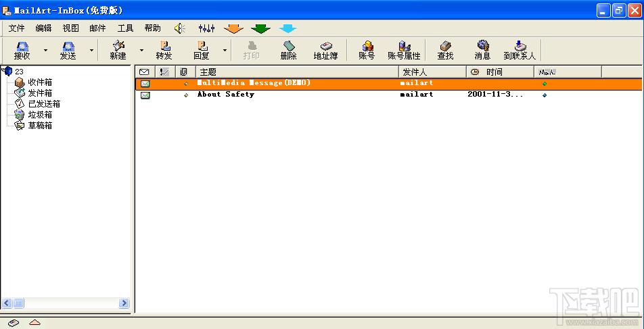Viewport: 644px width, 329px height.
Task: Open dropdown arrow next to 发送
Action: [x=91, y=51]
